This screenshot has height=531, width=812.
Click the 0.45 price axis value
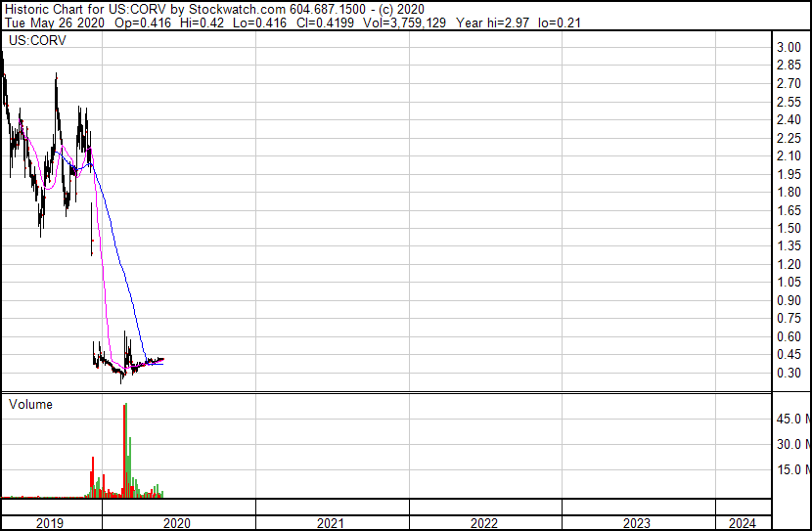(x=789, y=355)
